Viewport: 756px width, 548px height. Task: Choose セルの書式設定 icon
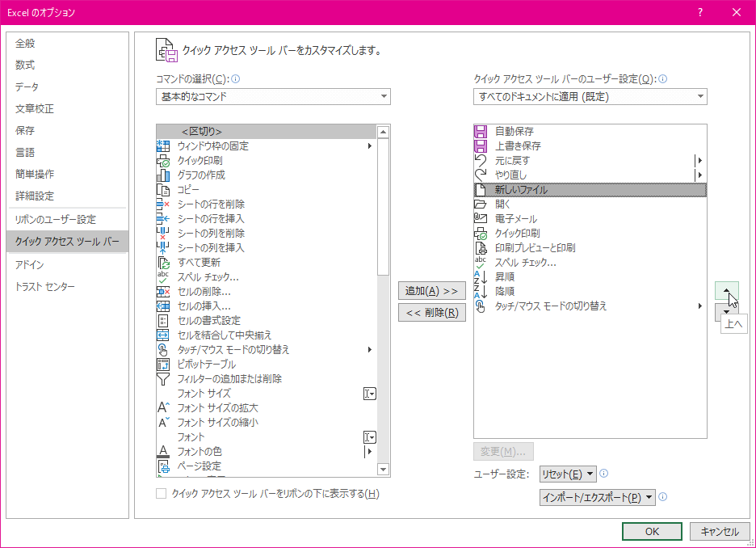click(x=163, y=321)
